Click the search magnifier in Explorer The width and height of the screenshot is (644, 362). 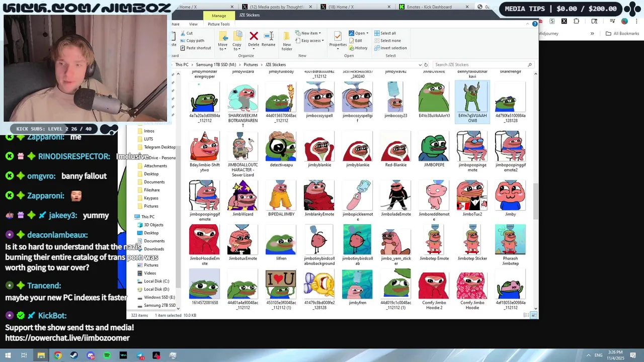tap(529, 64)
